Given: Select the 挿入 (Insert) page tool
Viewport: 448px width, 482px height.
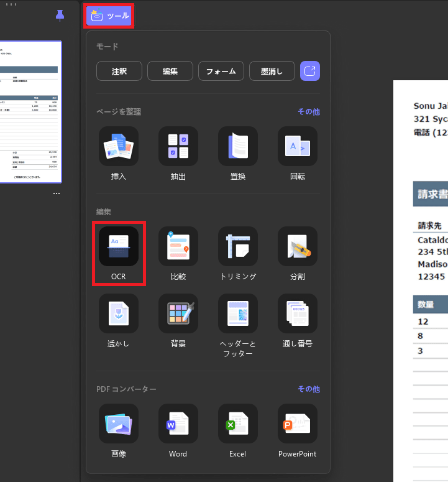Looking at the screenshot, I should click(118, 147).
